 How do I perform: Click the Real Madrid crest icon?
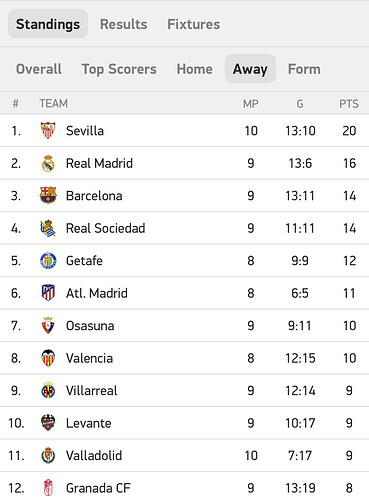[48, 163]
